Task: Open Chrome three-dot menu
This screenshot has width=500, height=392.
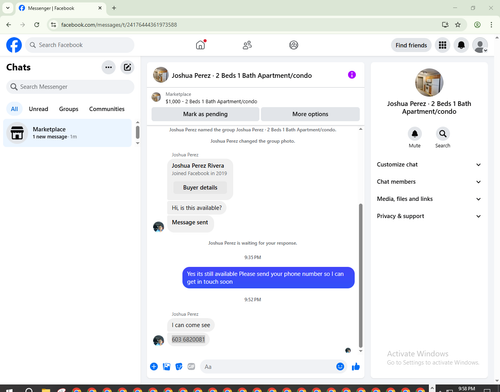Action: [491, 25]
